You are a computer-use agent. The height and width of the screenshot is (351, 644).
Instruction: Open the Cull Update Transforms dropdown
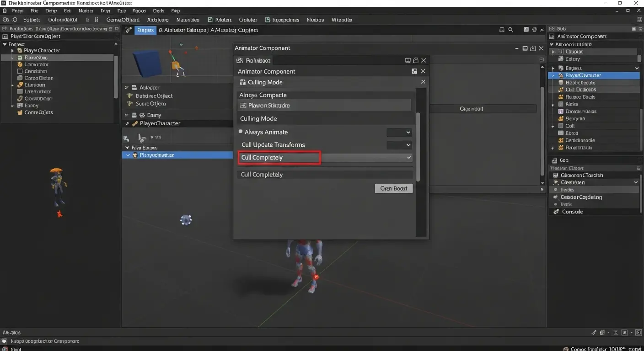[399, 145]
